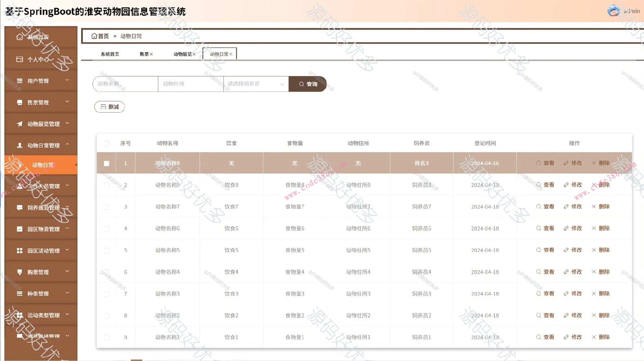Click the 删减 delete button

[x=109, y=107]
